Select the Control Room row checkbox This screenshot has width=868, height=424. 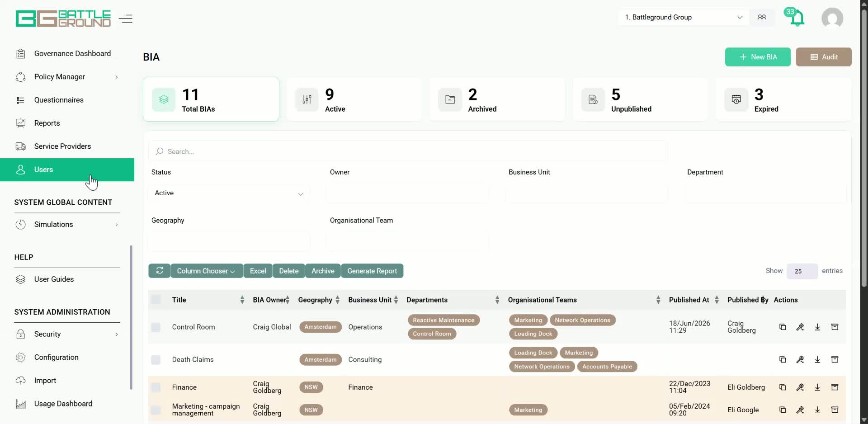coord(156,327)
